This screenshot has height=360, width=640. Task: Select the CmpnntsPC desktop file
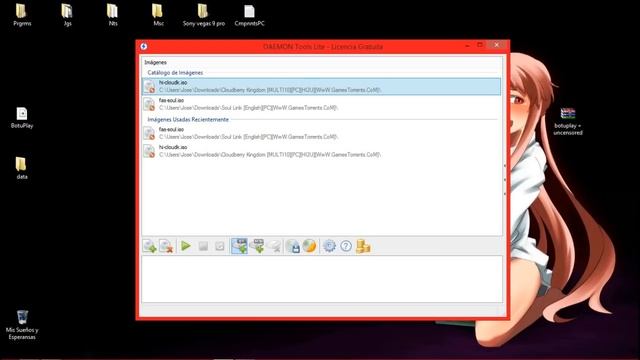click(249, 15)
